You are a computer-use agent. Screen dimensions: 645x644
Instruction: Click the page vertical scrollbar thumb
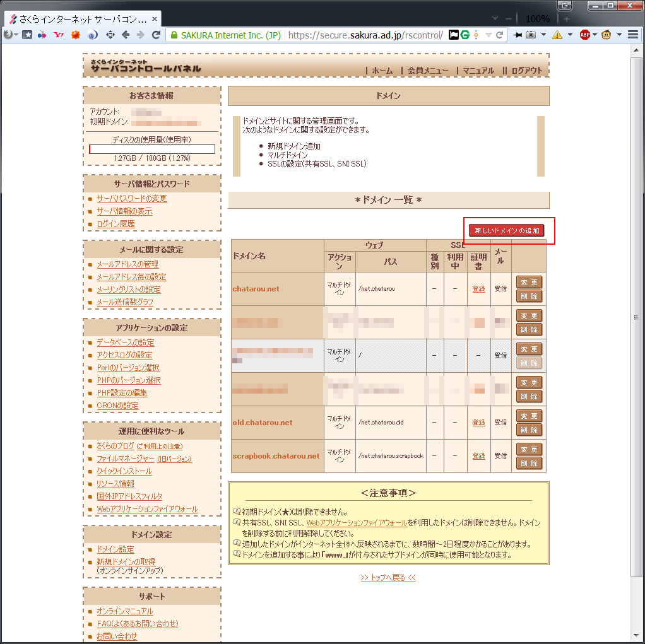point(636,317)
